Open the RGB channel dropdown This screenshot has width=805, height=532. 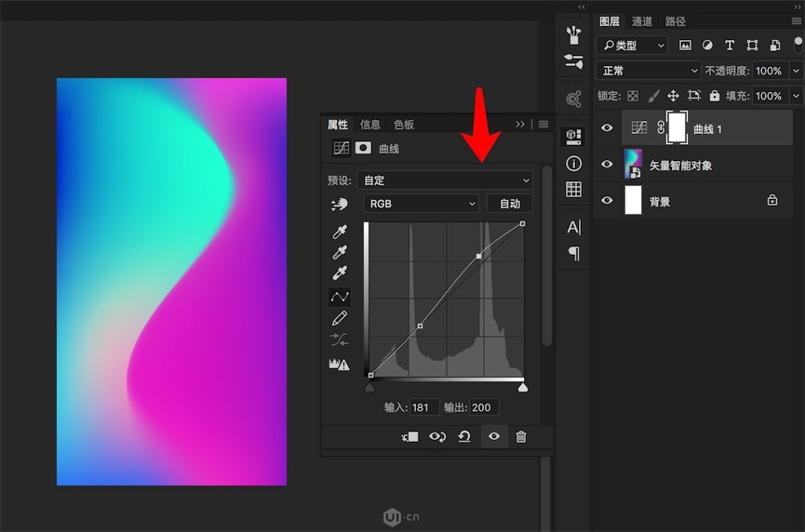421,204
